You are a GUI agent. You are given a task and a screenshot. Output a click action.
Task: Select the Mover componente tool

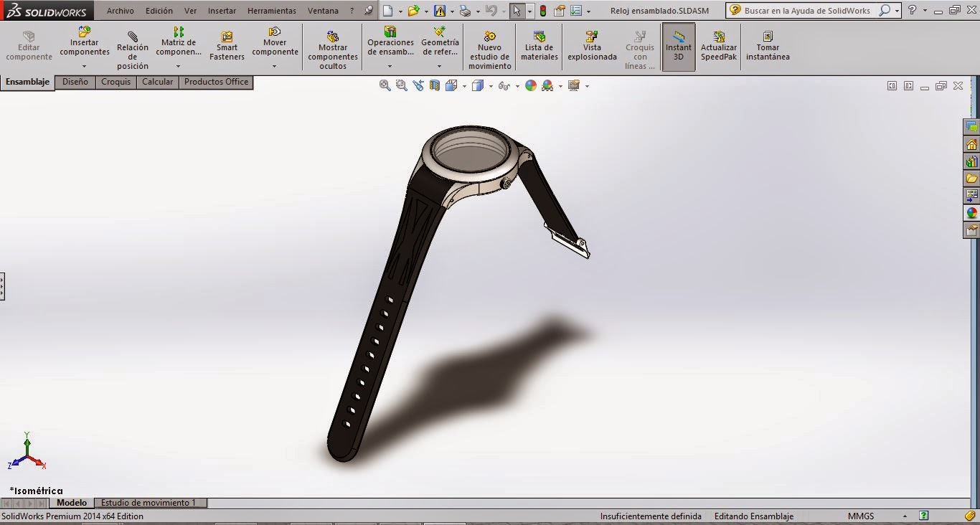click(275, 42)
